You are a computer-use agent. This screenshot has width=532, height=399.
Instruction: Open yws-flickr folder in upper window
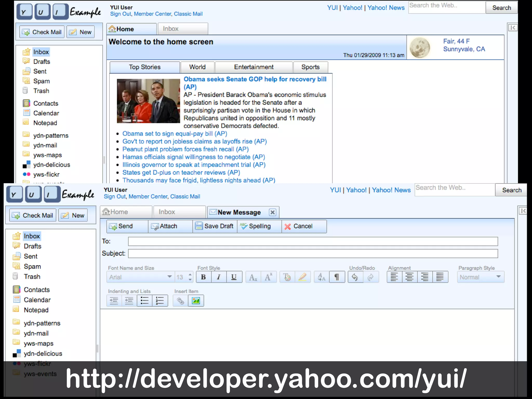coord(46,175)
